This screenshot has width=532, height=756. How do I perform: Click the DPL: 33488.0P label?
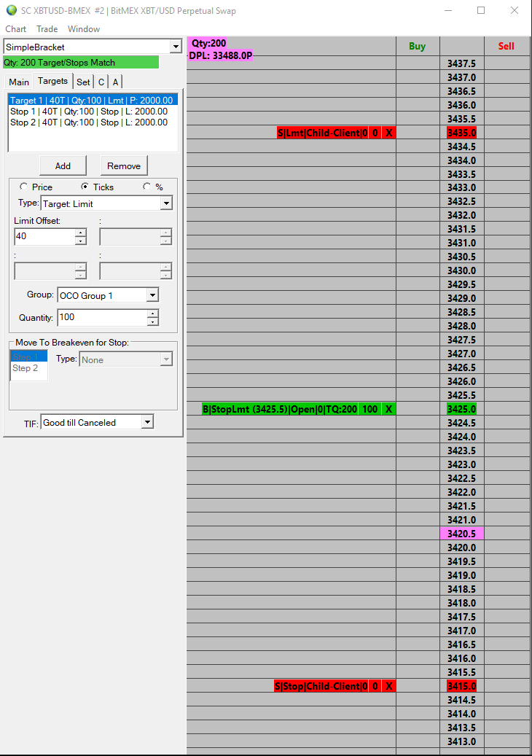(x=220, y=55)
